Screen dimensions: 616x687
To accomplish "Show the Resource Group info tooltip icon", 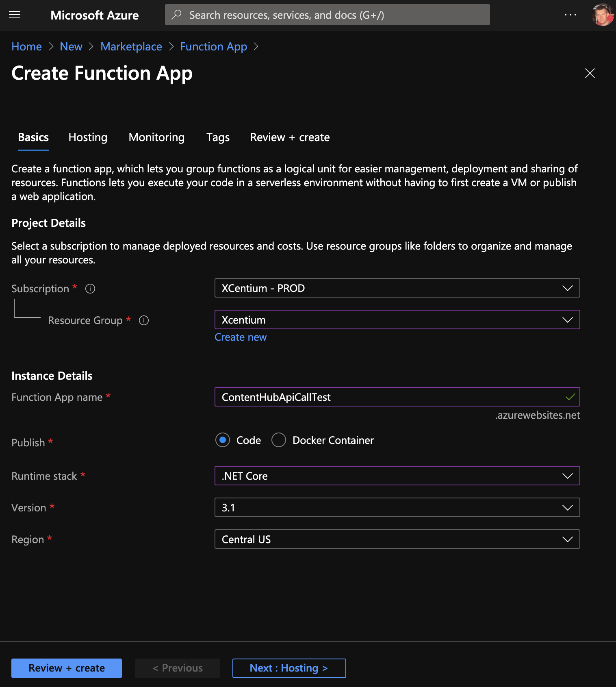I will pos(144,320).
